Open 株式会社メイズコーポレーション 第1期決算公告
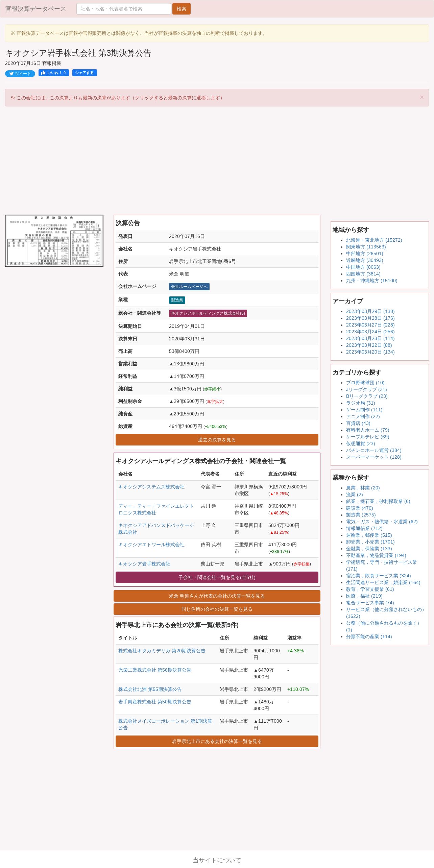The height and width of the screenshot is (868, 434). (x=165, y=724)
